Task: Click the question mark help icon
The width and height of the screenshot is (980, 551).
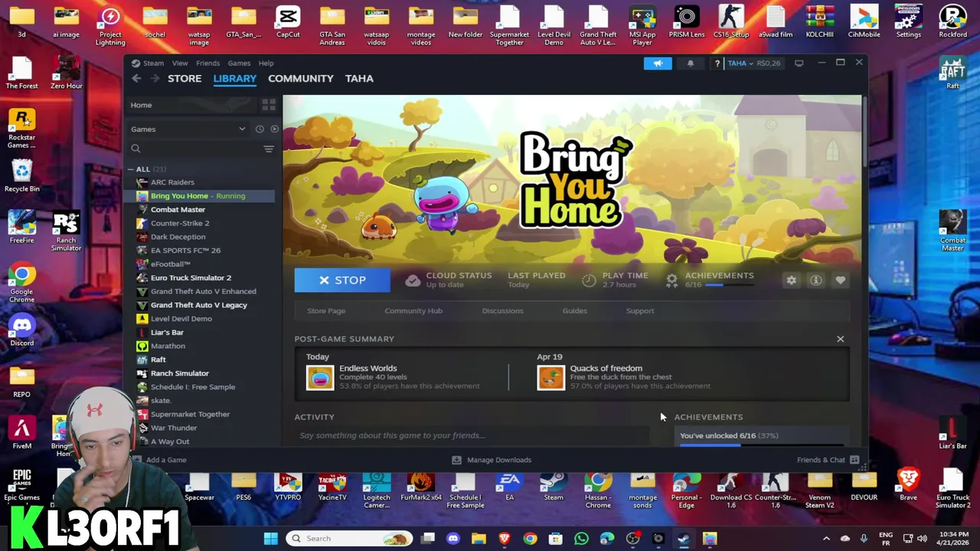Action: point(717,64)
